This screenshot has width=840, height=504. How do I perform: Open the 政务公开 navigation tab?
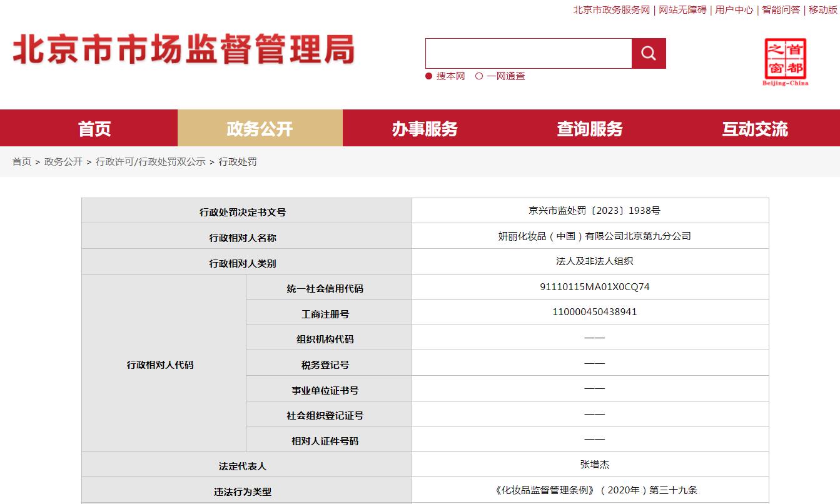tap(260, 128)
